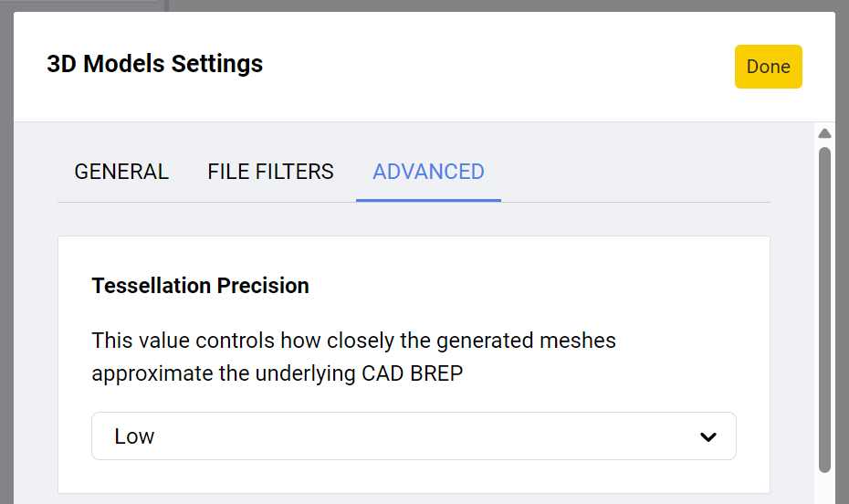Click the vertical scrollbar thumb
This screenshot has width=849, height=504.
coord(824,309)
